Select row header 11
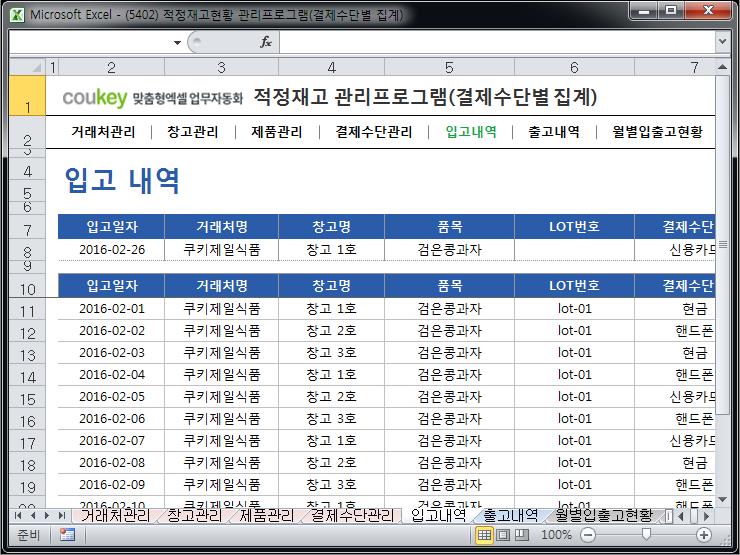The width and height of the screenshot is (740, 555). click(x=27, y=311)
